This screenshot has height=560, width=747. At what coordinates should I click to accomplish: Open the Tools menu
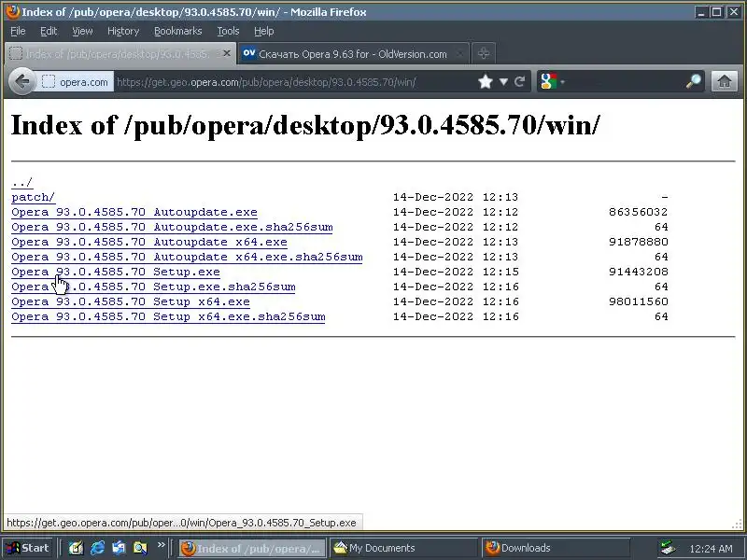228,31
